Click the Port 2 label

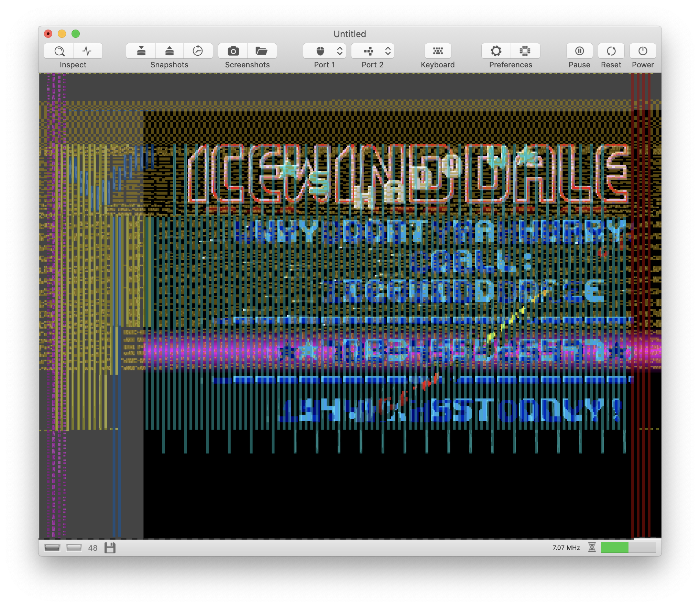pyautogui.click(x=373, y=65)
